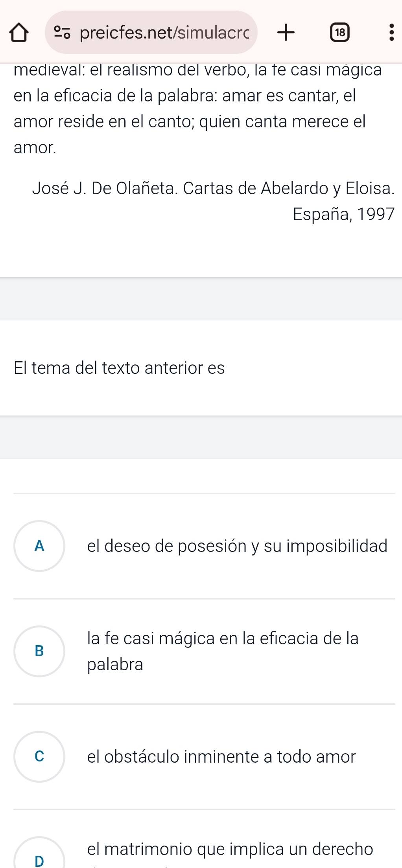Open a new tab with plus icon

(286, 33)
